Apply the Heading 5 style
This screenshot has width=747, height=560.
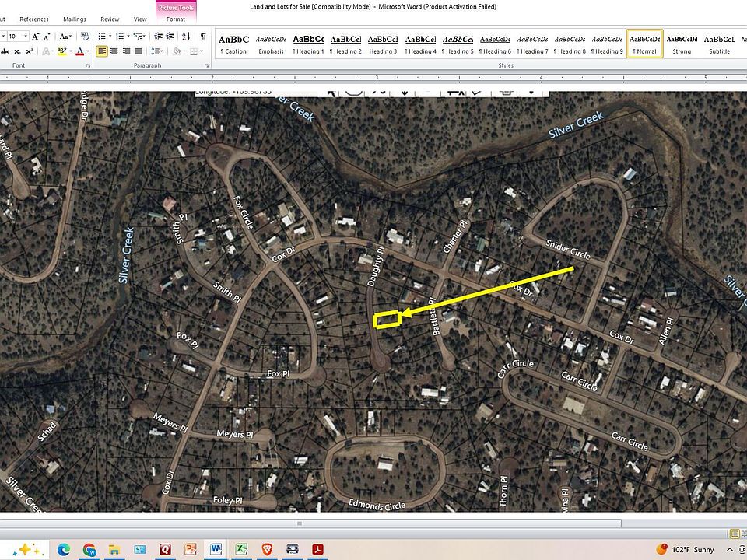[x=458, y=44]
